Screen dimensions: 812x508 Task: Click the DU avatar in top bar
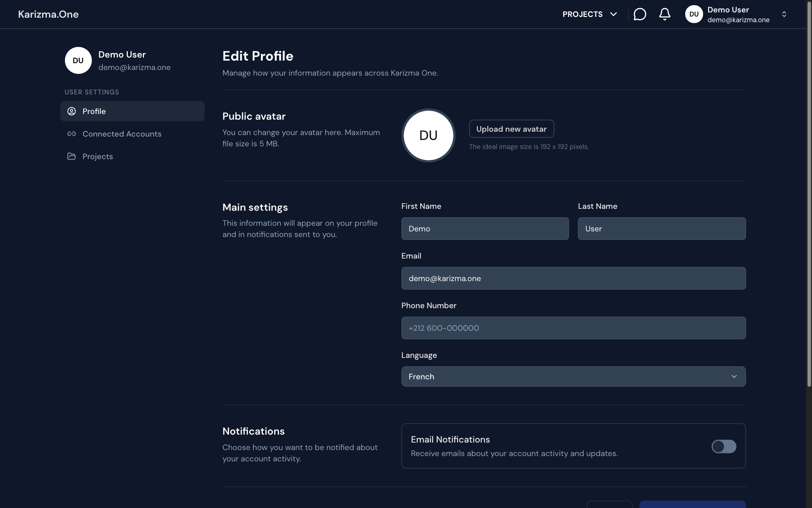tap(694, 14)
